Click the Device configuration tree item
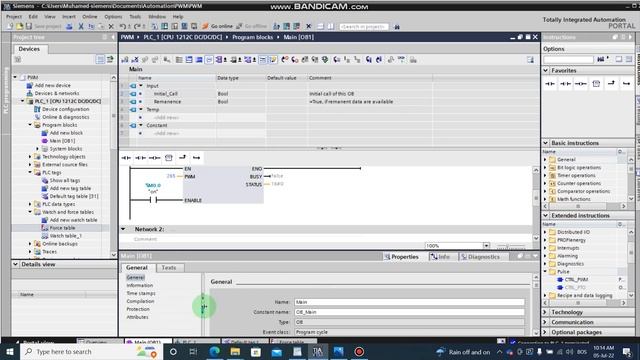The height and width of the screenshot is (360, 640). [65, 109]
